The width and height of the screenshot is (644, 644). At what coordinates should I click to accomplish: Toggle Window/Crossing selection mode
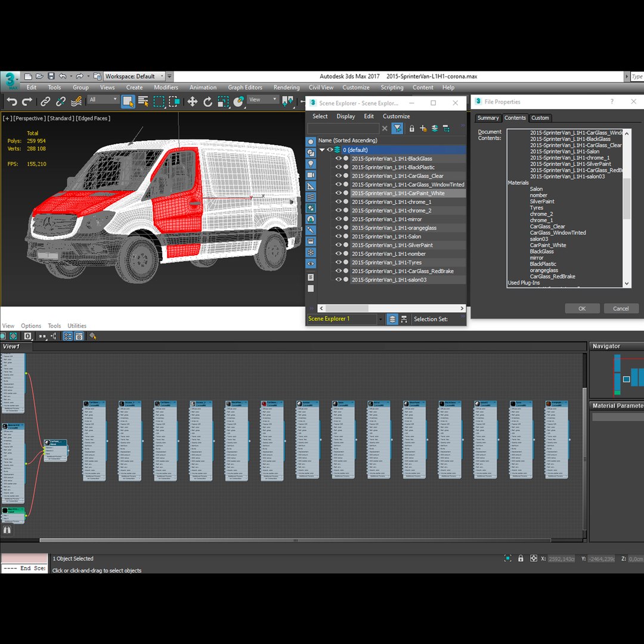(x=175, y=101)
